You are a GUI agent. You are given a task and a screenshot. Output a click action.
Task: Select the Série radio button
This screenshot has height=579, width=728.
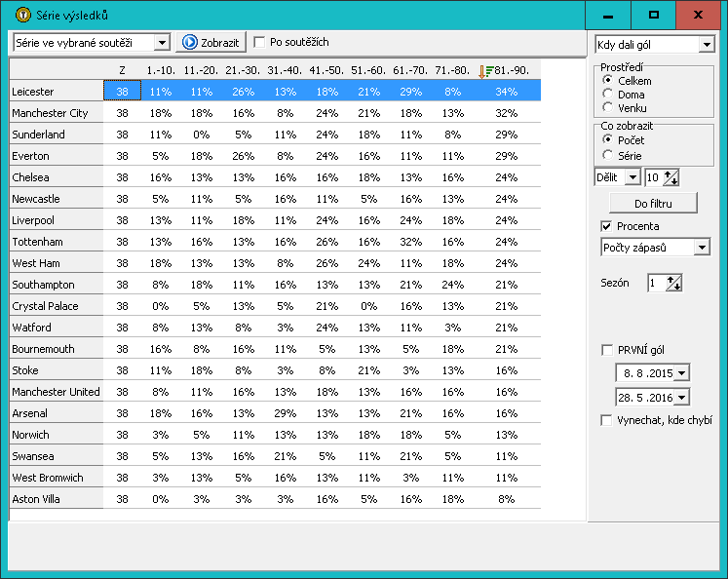click(x=607, y=155)
